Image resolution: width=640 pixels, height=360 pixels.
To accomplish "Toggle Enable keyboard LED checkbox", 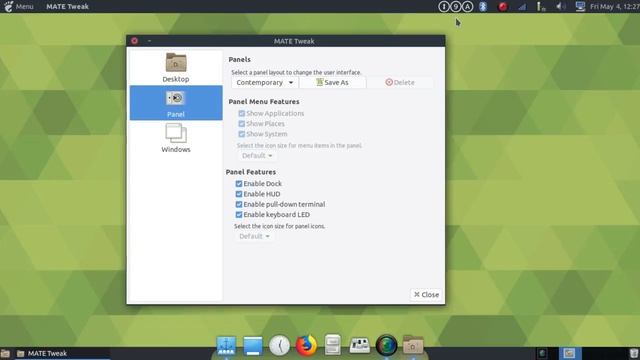I will tap(239, 215).
